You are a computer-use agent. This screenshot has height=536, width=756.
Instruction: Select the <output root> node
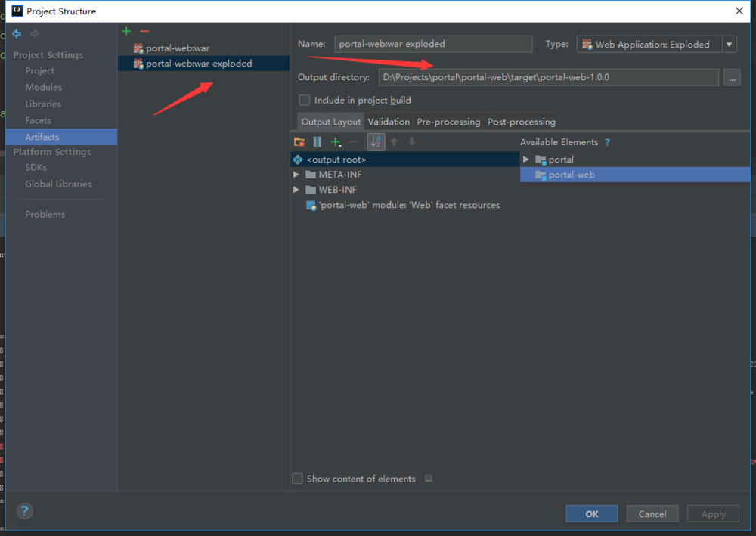click(x=405, y=160)
